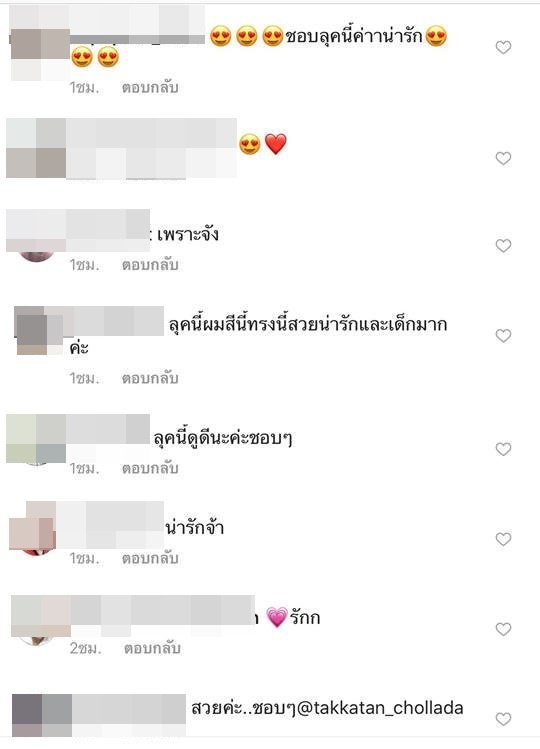
Task: Tap heart next to heart-eyes and red heart emoji comment
Action: click(503, 158)
